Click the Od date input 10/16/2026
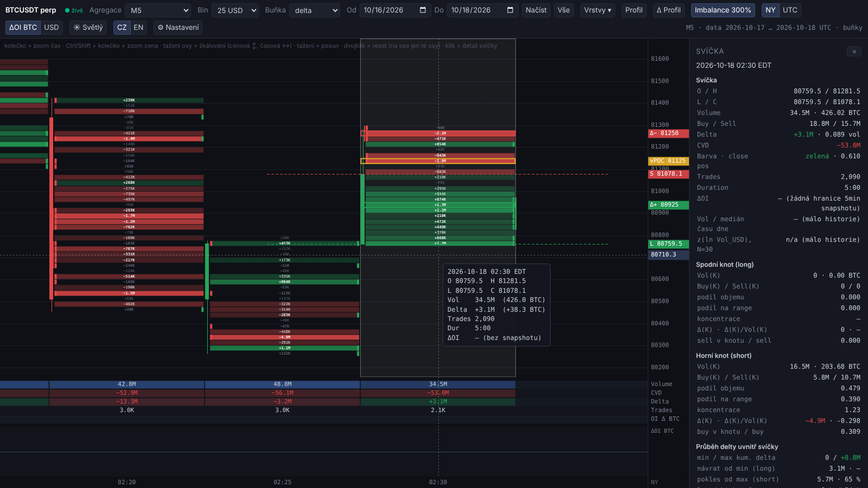Screen dimensions: 868x488 coord(395,10)
